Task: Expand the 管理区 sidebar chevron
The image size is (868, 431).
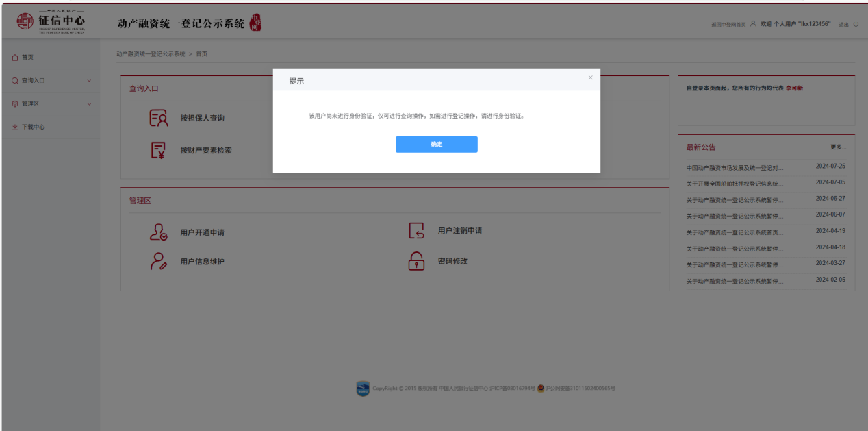Action: click(89, 104)
